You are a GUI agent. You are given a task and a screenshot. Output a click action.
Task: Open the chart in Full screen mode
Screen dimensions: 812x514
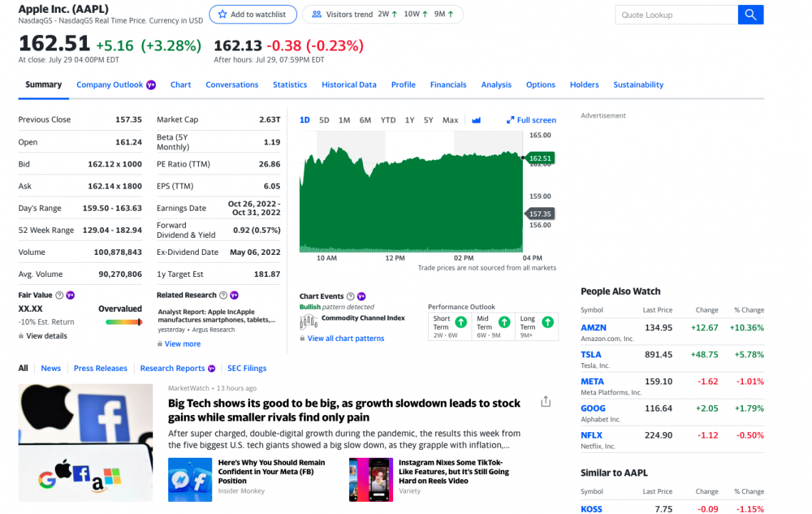[531, 120]
